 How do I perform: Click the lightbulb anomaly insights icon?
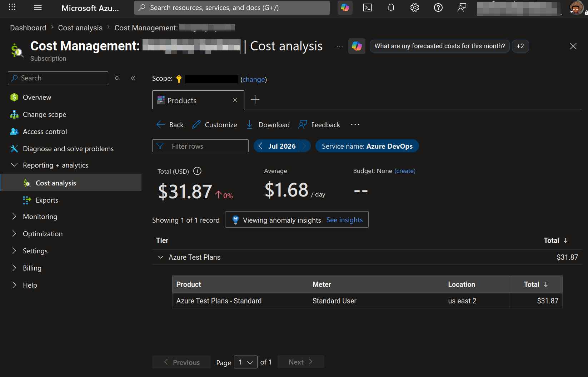click(x=235, y=220)
